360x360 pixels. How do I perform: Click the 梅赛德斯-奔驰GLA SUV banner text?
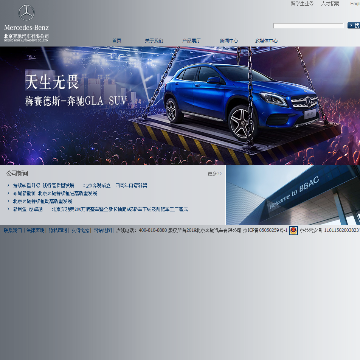point(76,101)
